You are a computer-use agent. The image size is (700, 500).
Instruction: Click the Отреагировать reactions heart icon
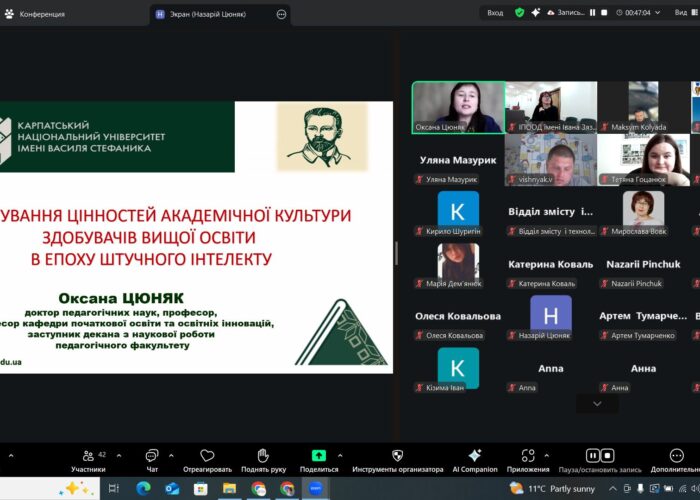tap(207, 457)
